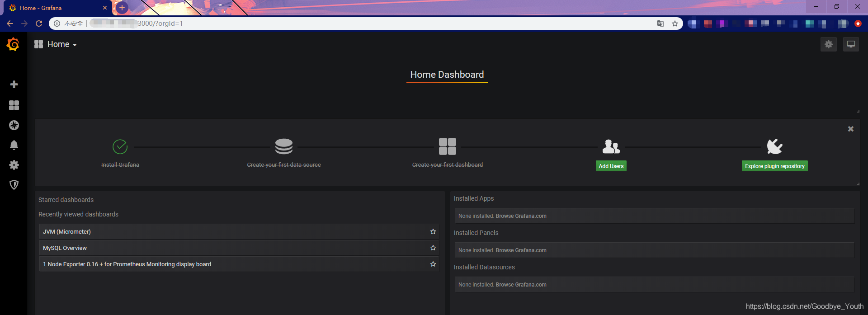Image resolution: width=868 pixels, height=315 pixels.
Task: Click the data source database icon
Action: (x=284, y=146)
